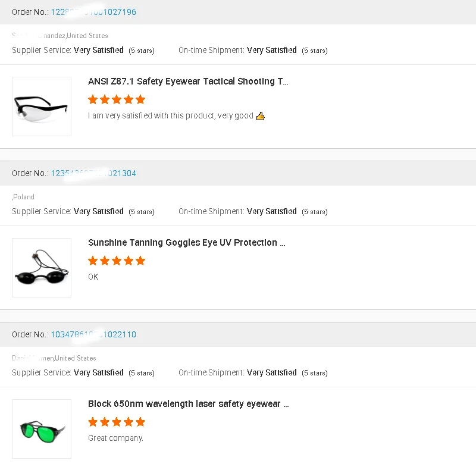Screen dimensions: 476x470
Task: Click the star rating under ANSI Z87.1 Safety Eyewear
Action: click(x=117, y=99)
